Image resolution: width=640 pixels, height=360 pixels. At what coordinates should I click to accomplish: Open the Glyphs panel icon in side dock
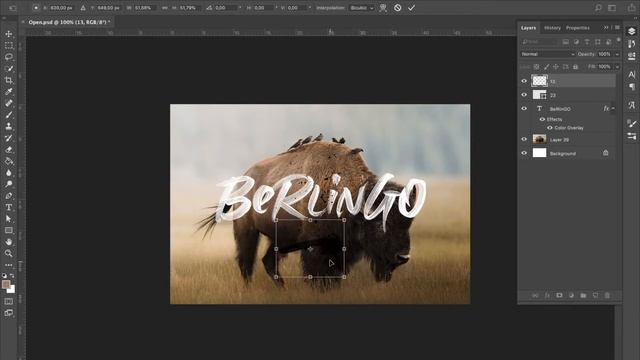pos(632,105)
